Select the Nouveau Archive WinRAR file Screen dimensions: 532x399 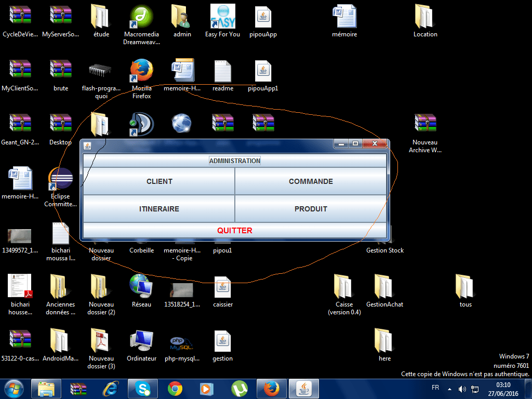click(x=425, y=123)
